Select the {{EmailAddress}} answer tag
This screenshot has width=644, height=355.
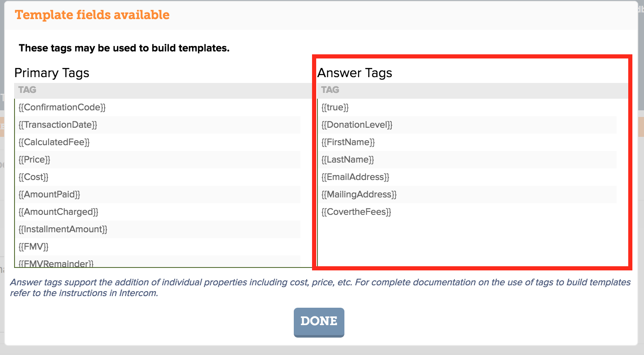coord(355,177)
